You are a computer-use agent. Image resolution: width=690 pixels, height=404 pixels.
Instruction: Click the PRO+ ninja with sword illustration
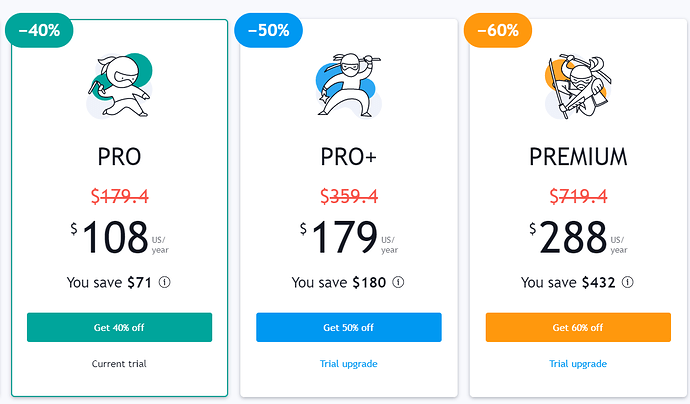349,85
